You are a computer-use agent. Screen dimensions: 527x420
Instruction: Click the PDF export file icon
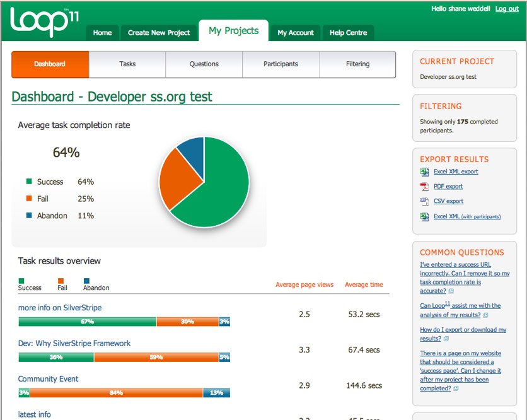(x=424, y=186)
